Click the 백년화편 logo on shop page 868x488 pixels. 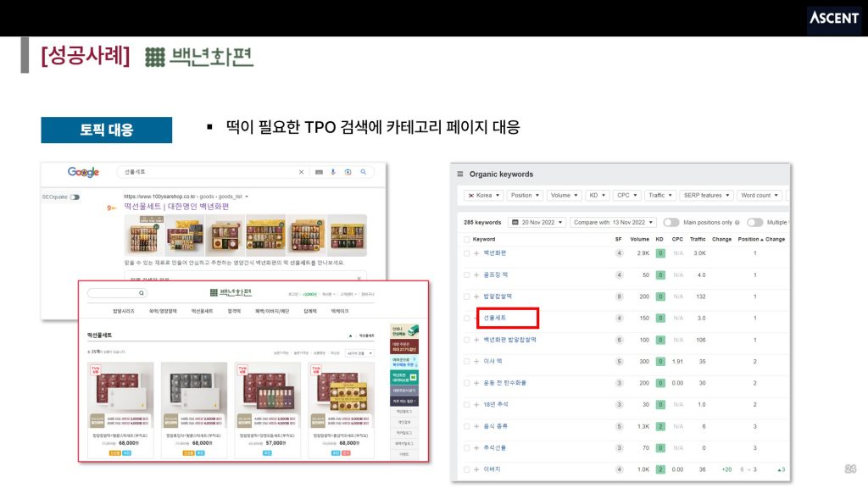pos(231,292)
